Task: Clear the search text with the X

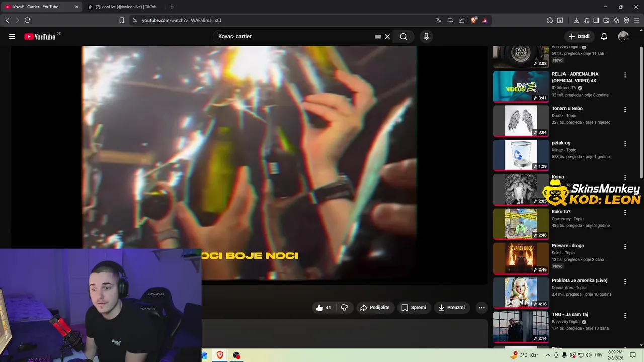Action: point(387,36)
